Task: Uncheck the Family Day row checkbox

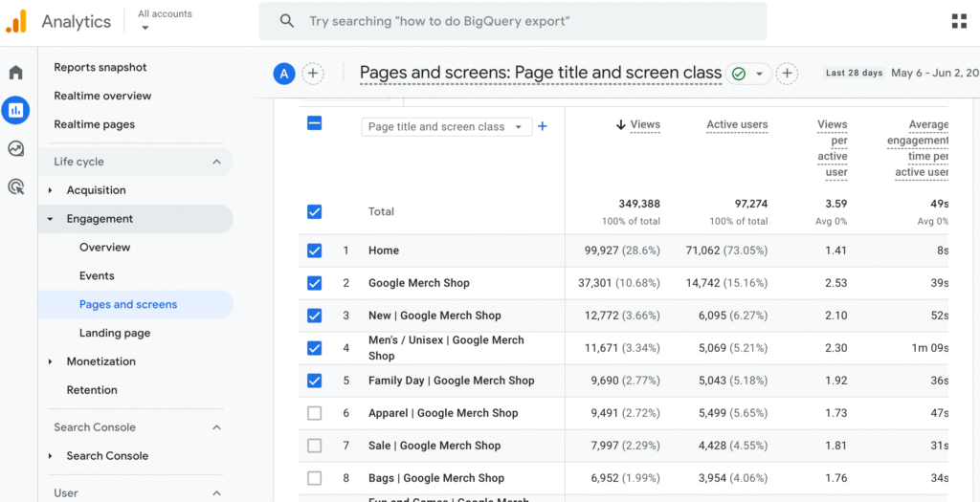Action: [x=314, y=381]
